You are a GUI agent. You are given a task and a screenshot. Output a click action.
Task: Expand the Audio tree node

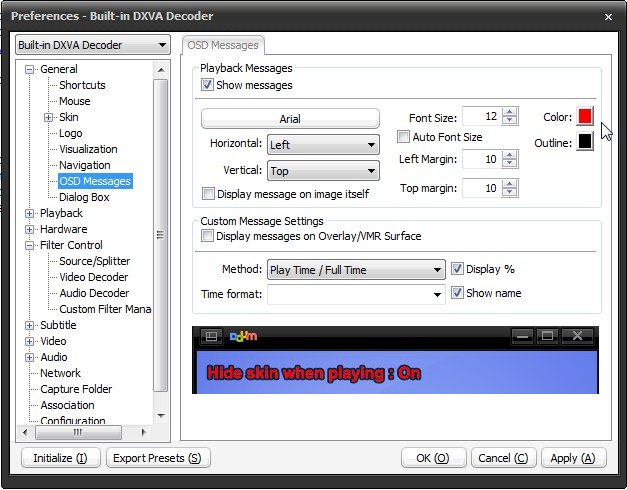coord(29,357)
